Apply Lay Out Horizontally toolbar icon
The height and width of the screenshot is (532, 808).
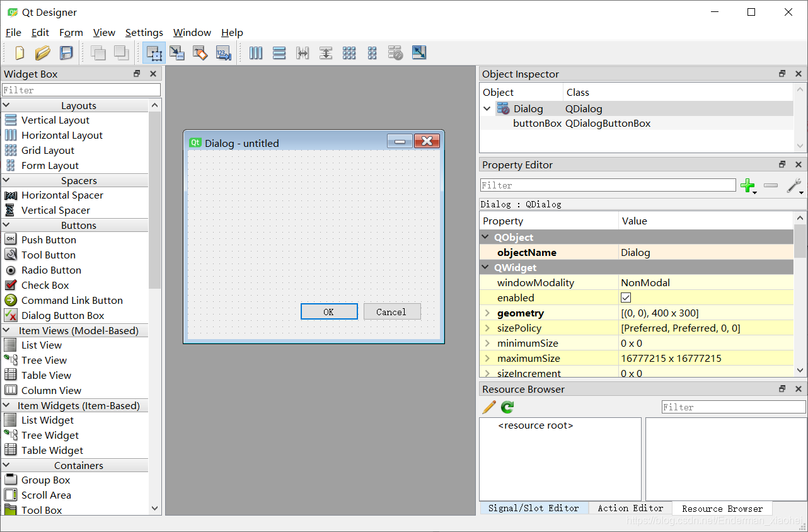(256, 53)
